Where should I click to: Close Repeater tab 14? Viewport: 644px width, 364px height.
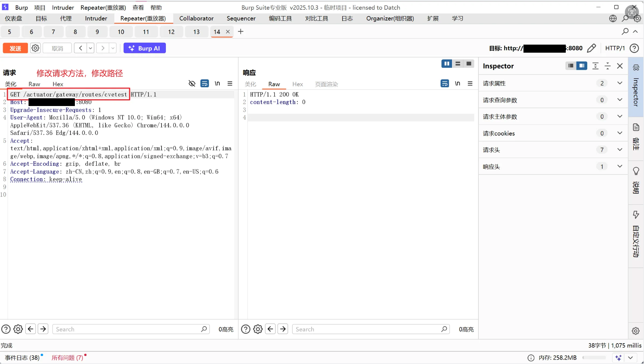click(x=228, y=32)
